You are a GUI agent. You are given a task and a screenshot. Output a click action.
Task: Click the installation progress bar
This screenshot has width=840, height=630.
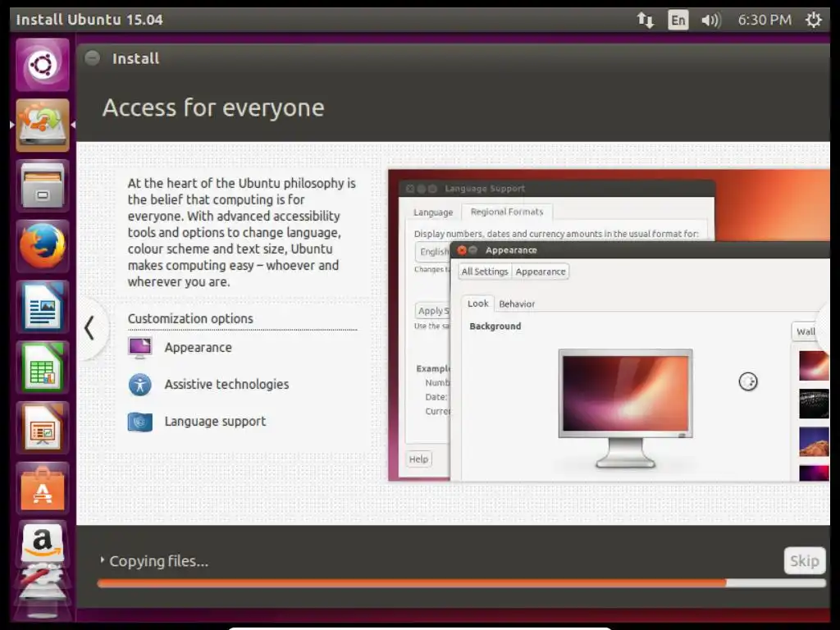(461, 583)
